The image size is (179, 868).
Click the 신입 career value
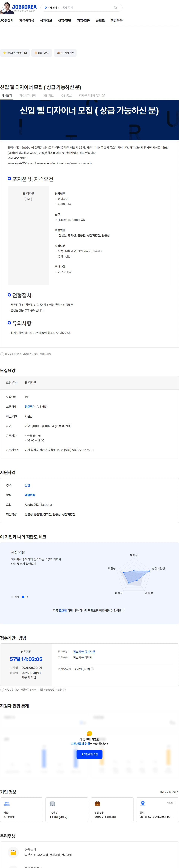27,485
